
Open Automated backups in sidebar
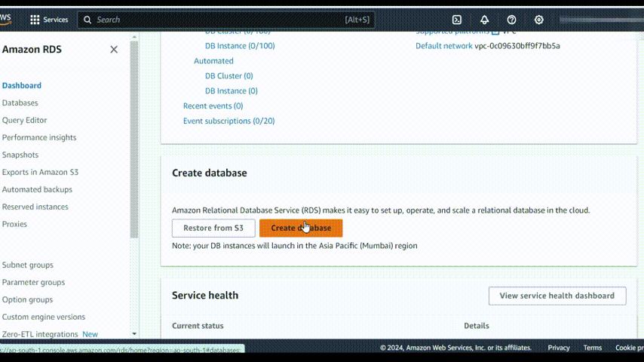click(x=37, y=189)
